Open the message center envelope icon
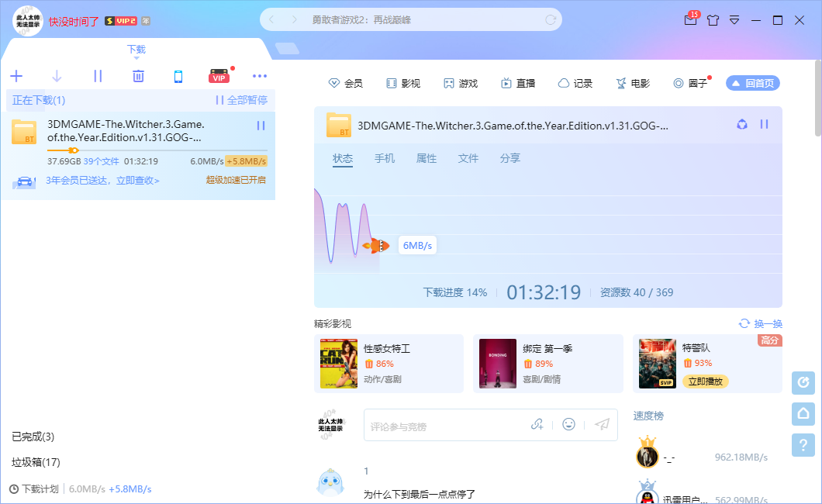822x504 pixels. (690, 20)
